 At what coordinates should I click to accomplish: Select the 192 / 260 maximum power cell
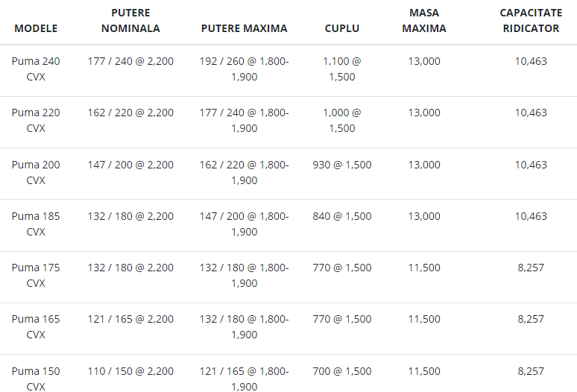point(244,69)
